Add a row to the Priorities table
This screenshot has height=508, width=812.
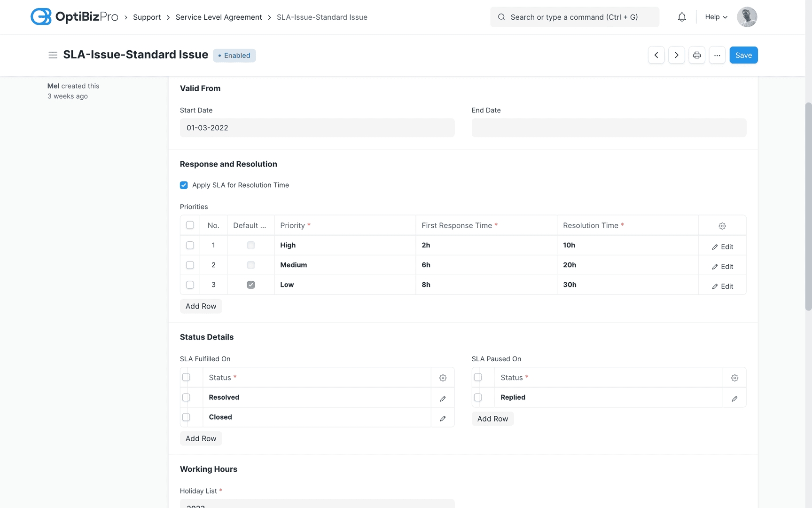point(201,306)
